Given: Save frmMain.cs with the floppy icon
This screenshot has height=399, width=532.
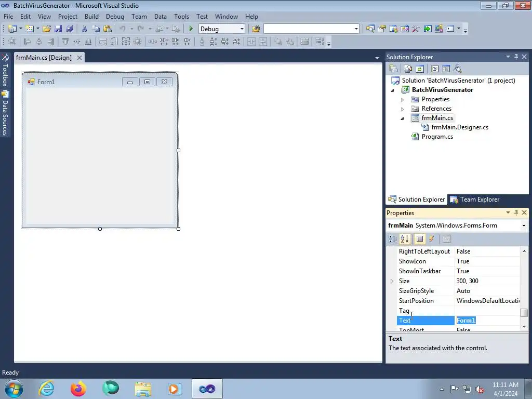Looking at the screenshot, I should point(58,29).
